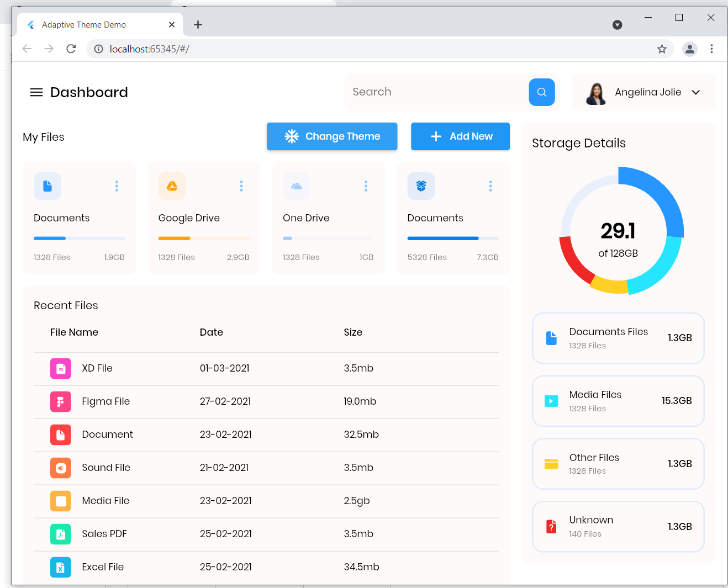Image resolution: width=728 pixels, height=588 pixels.
Task: Click the XD File pink icon
Action: [61, 368]
